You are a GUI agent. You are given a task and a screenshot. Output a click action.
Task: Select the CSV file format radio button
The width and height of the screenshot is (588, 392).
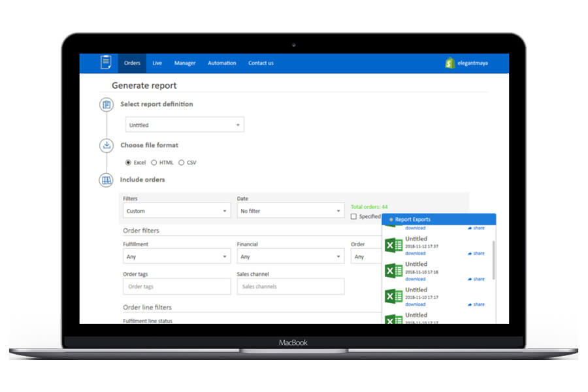pos(182,163)
